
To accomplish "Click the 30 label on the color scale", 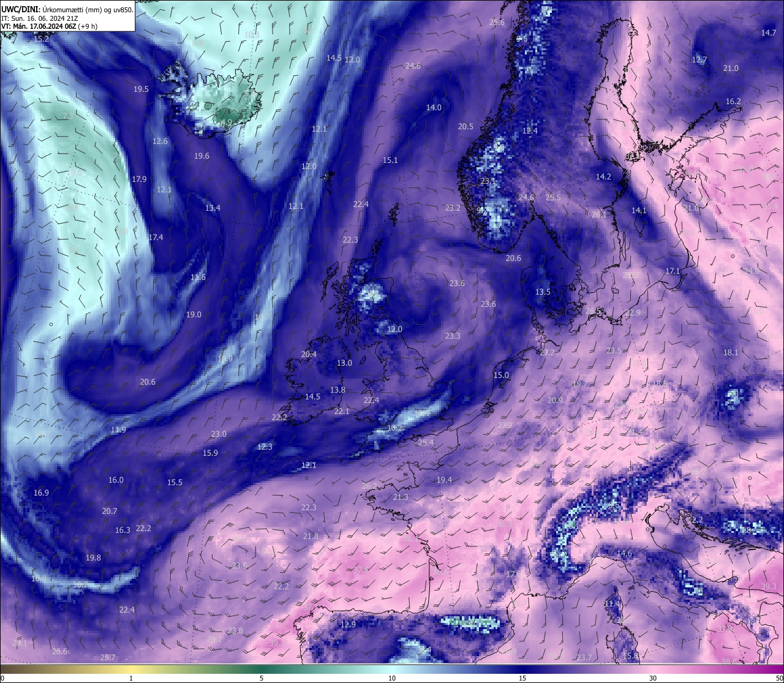I will (x=653, y=678).
